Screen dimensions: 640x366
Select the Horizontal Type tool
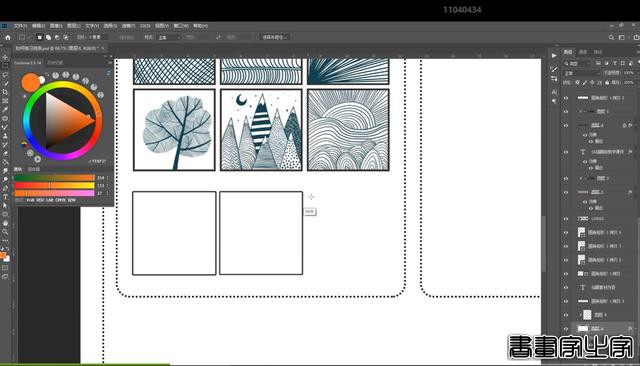5,197
